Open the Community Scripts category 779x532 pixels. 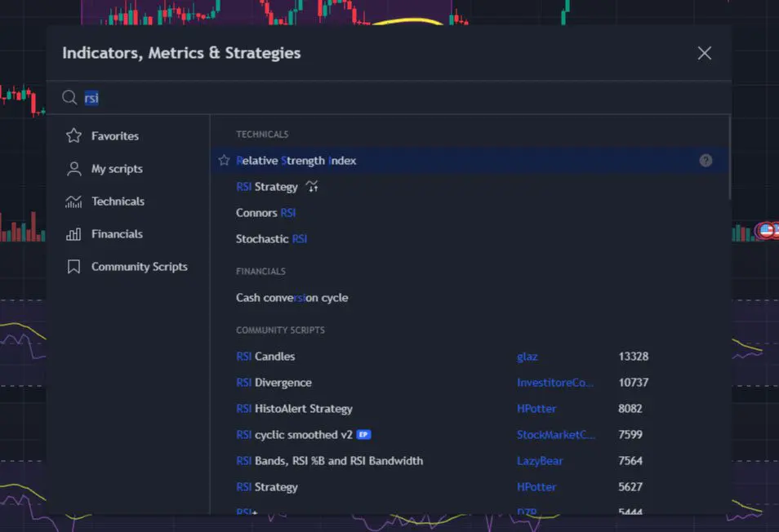pos(128,267)
